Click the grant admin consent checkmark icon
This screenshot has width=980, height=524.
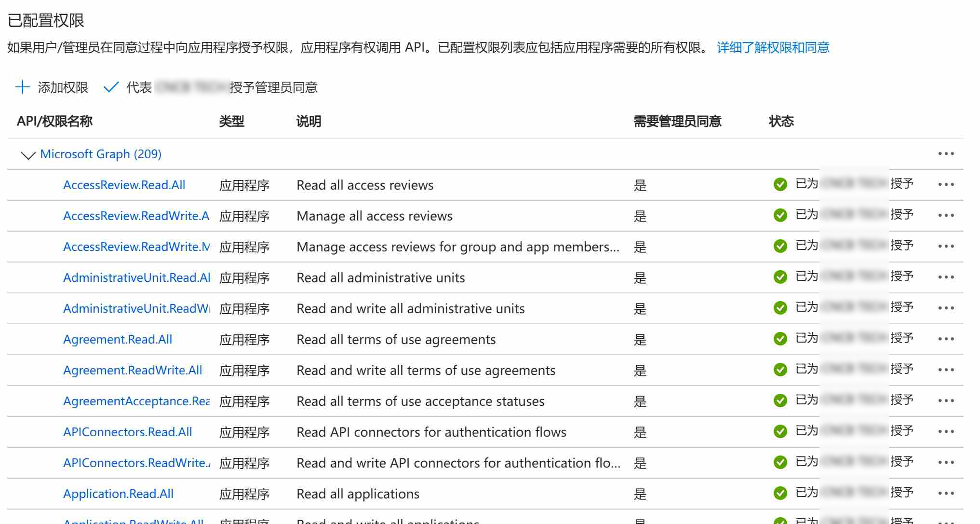(111, 87)
